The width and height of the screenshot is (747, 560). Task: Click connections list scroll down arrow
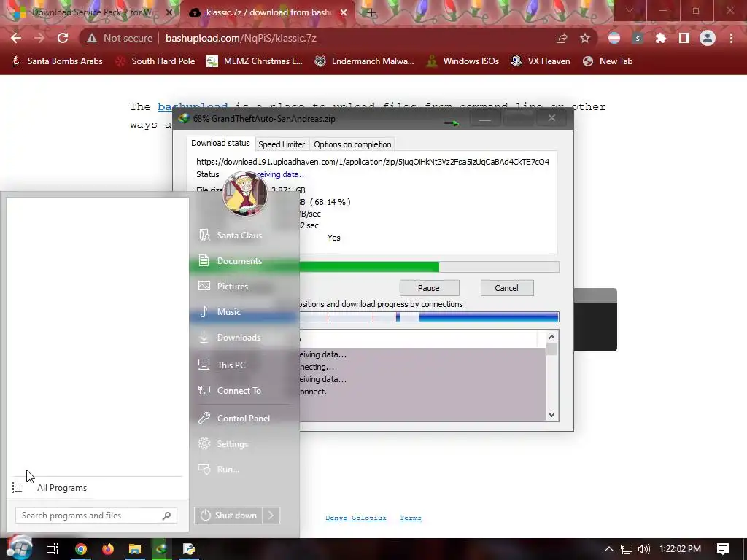coord(551,414)
